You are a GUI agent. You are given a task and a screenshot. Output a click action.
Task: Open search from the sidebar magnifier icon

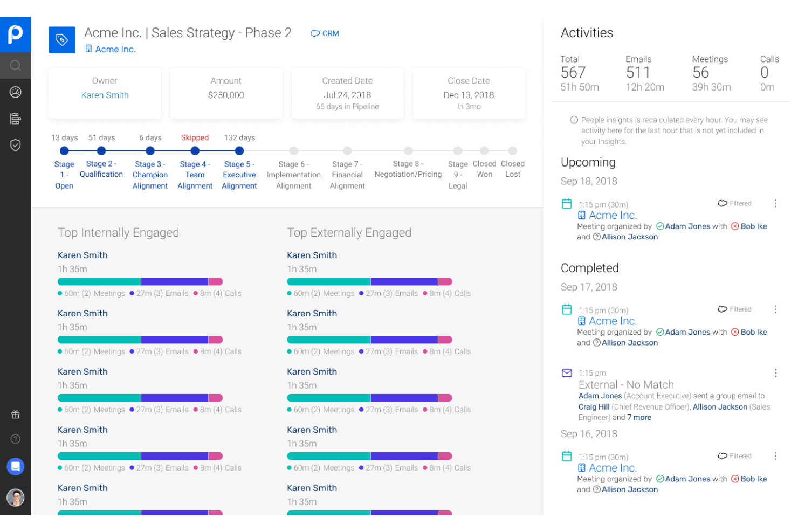(15, 66)
